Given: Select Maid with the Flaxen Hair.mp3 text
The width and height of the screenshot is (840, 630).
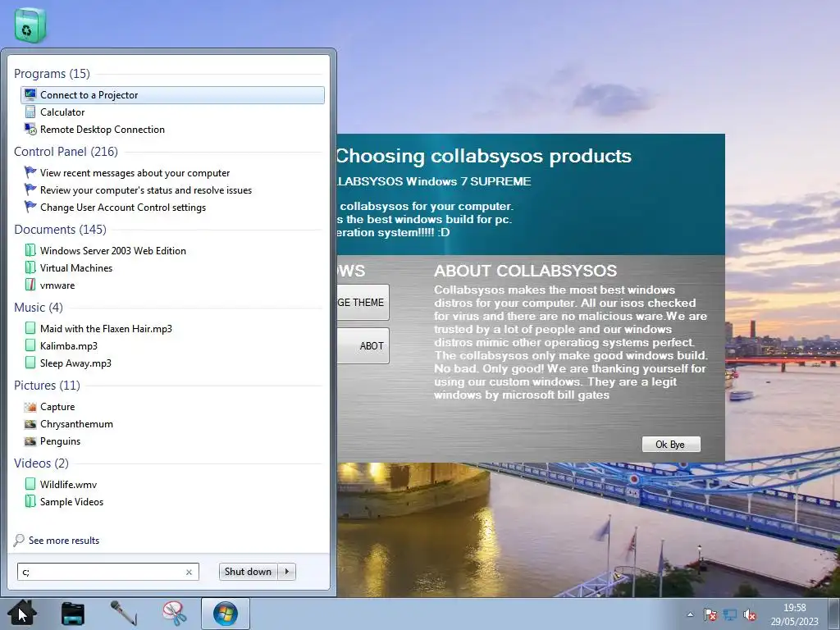Looking at the screenshot, I should pos(106,328).
